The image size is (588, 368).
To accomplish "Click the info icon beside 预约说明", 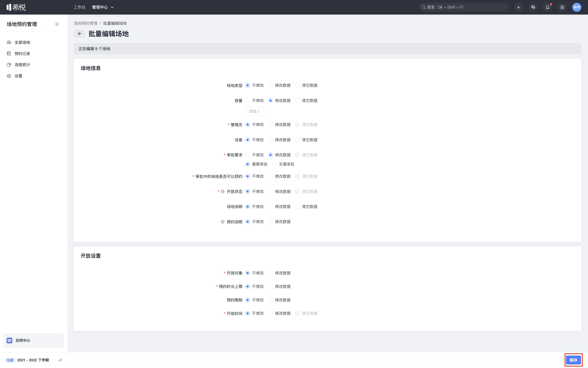I will (x=223, y=222).
